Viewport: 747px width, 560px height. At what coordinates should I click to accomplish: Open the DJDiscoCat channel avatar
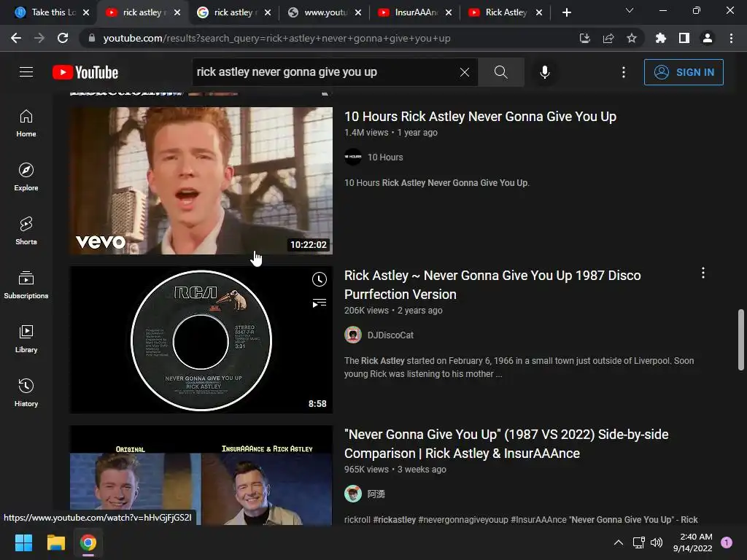353,335
